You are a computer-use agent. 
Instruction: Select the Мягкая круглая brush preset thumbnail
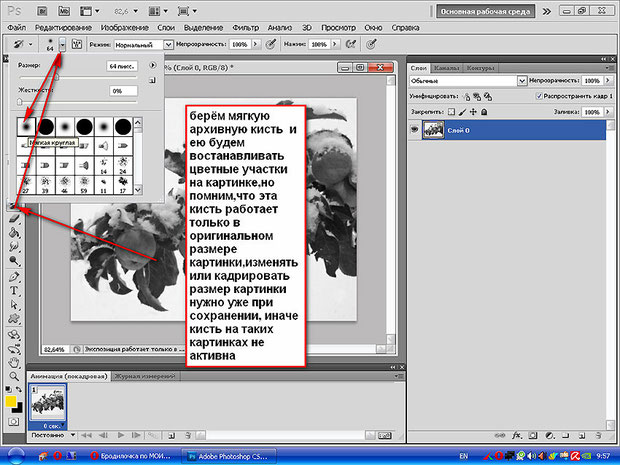click(26, 127)
